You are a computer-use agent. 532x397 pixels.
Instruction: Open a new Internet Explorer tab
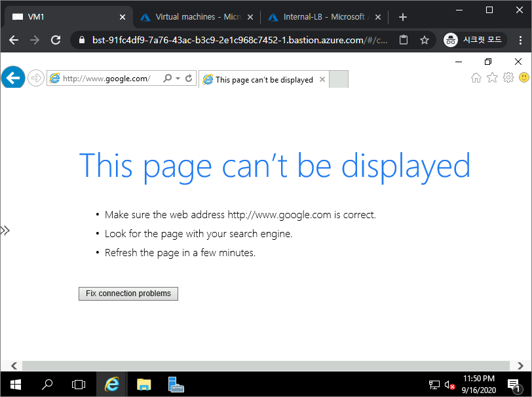click(x=339, y=79)
